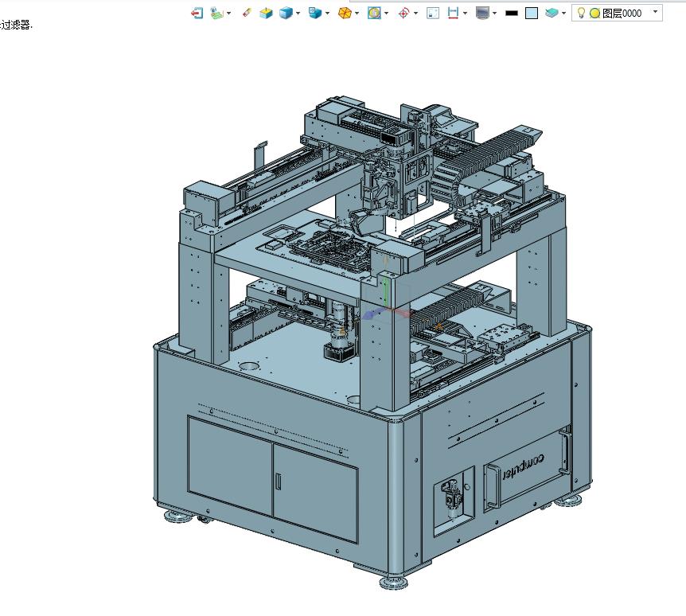Click the gray monitor display icon

(482, 13)
